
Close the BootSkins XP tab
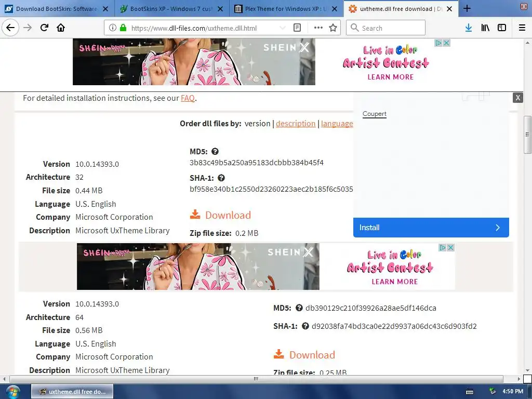220,9
